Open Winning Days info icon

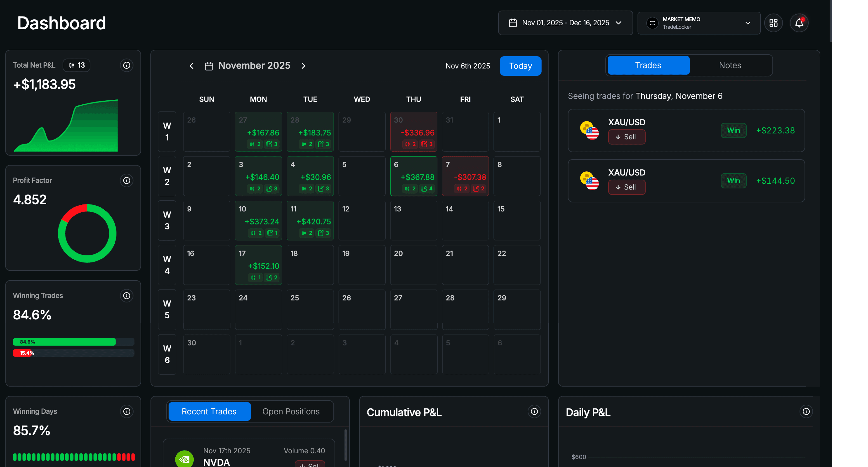pos(127,411)
